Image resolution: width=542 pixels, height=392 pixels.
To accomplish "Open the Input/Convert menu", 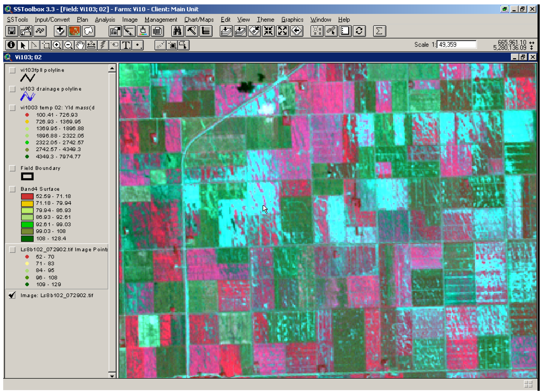I will click(x=52, y=20).
